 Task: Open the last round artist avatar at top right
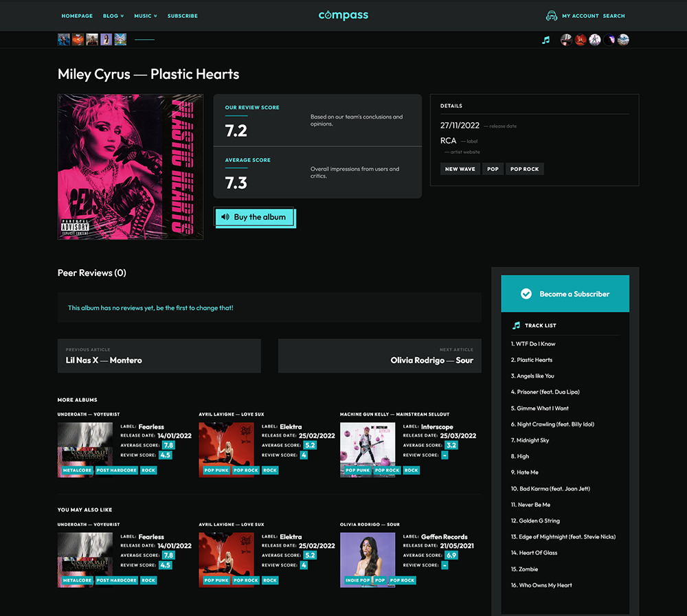pyautogui.click(x=623, y=40)
